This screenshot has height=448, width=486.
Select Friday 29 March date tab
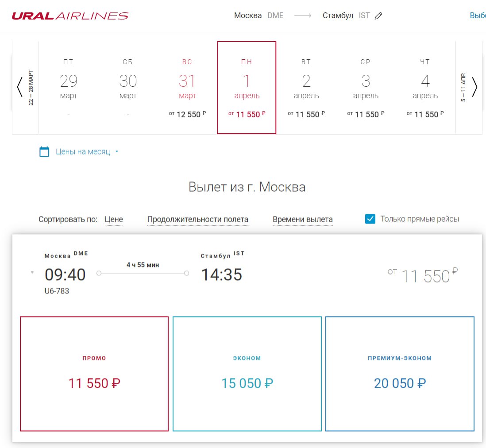pos(69,88)
